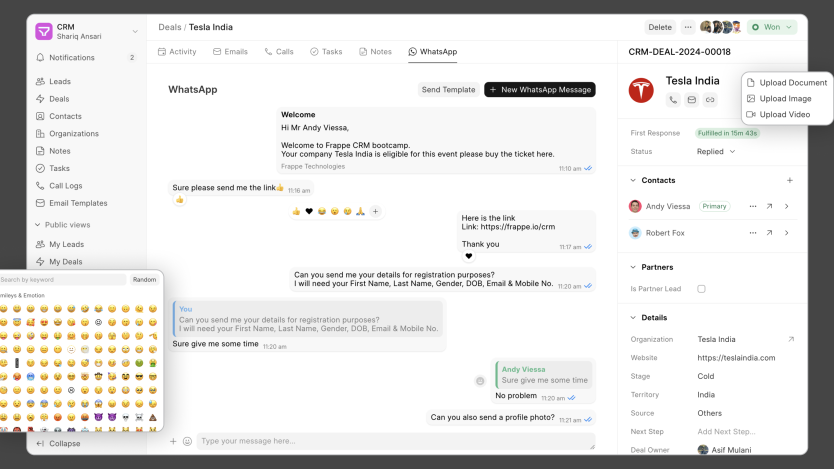The width and height of the screenshot is (834, 469).
Task: Switch to the Calls tab
Action: 279,52
